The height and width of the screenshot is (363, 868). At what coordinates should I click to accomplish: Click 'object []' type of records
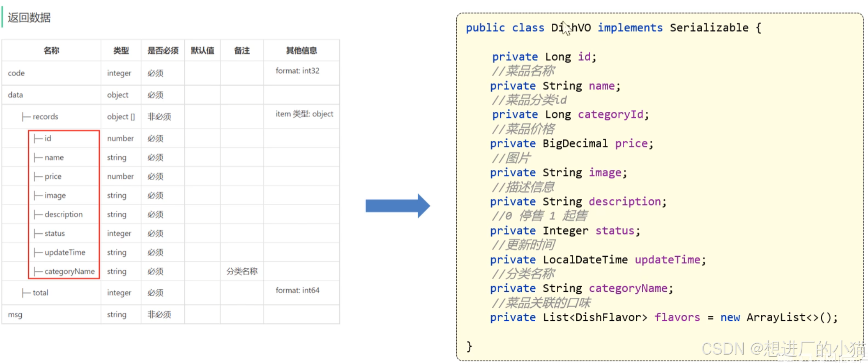click(121, 117)
